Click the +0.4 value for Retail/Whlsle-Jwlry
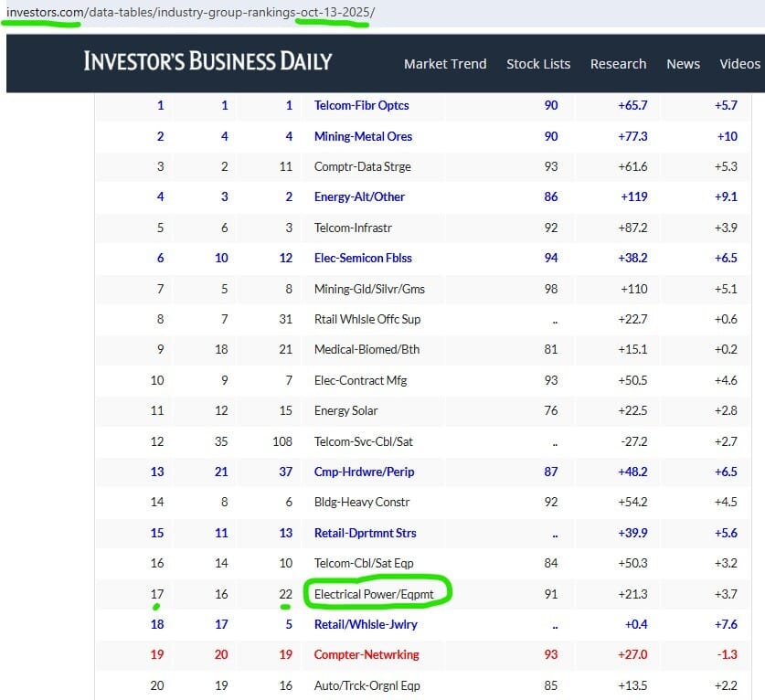The height and width of the screenshot is (700, 765). pyautogui.click(x=636, y=624)
